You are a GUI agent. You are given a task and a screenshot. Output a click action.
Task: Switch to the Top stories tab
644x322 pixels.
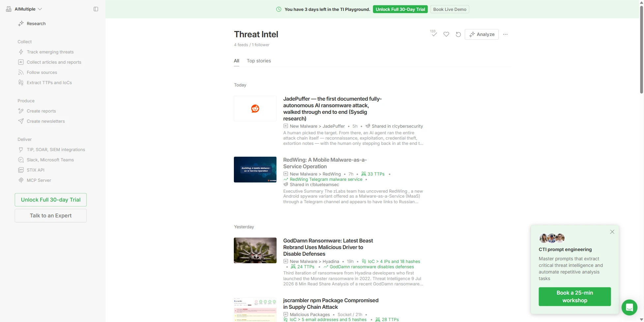click(259, 61)
